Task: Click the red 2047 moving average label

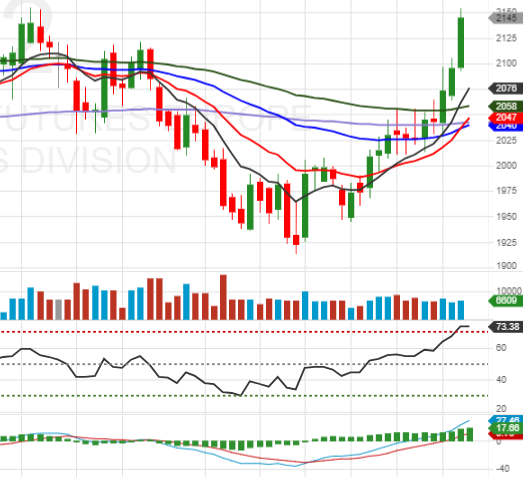Action: 506,117
